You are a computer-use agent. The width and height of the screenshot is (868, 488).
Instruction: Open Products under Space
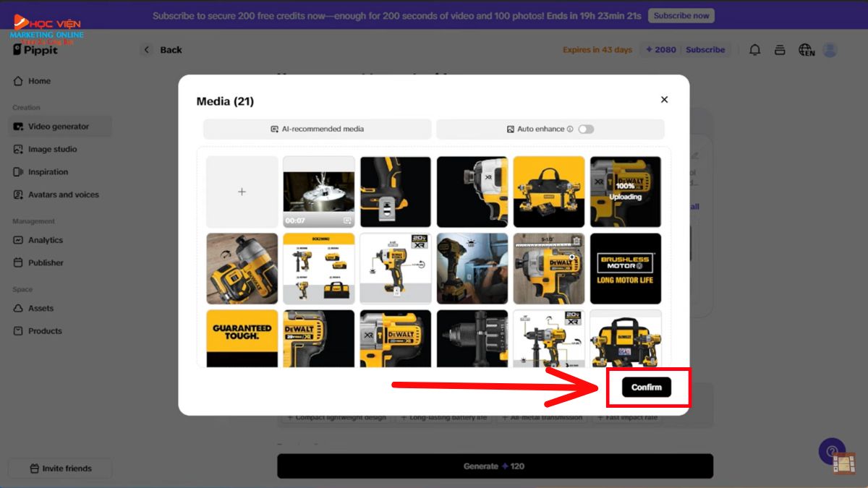pyautogui.click(x=59, y=331)
